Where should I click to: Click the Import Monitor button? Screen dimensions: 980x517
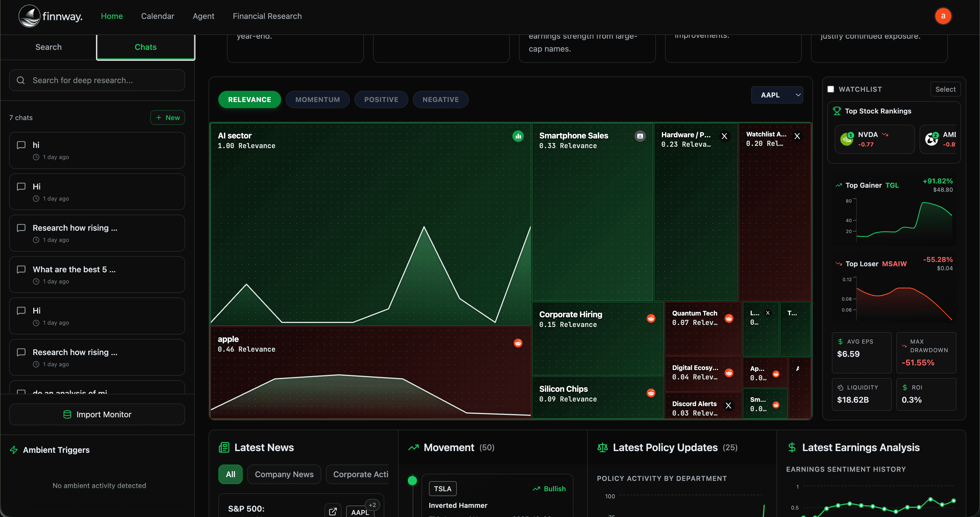coord(97,414)
